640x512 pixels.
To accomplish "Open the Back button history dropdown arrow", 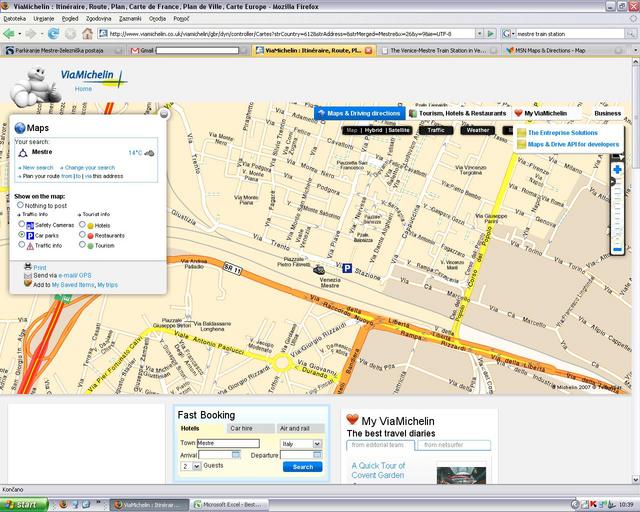I will [19, 34].
